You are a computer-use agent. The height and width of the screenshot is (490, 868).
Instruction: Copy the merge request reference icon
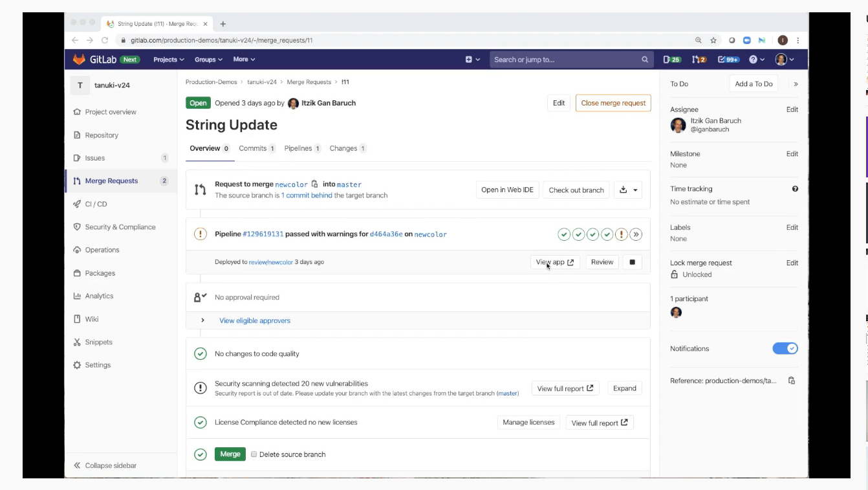pos(791,381)
